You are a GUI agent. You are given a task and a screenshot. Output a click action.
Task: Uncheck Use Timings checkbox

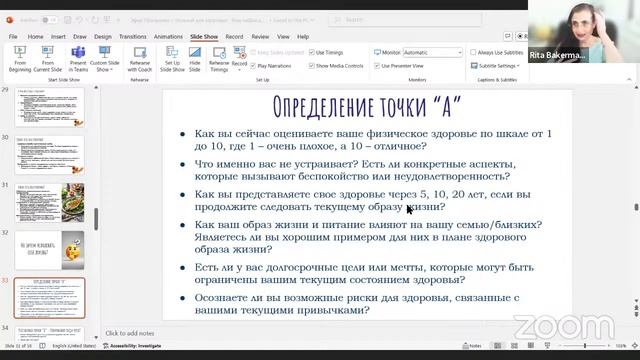[x=311, y=52]
